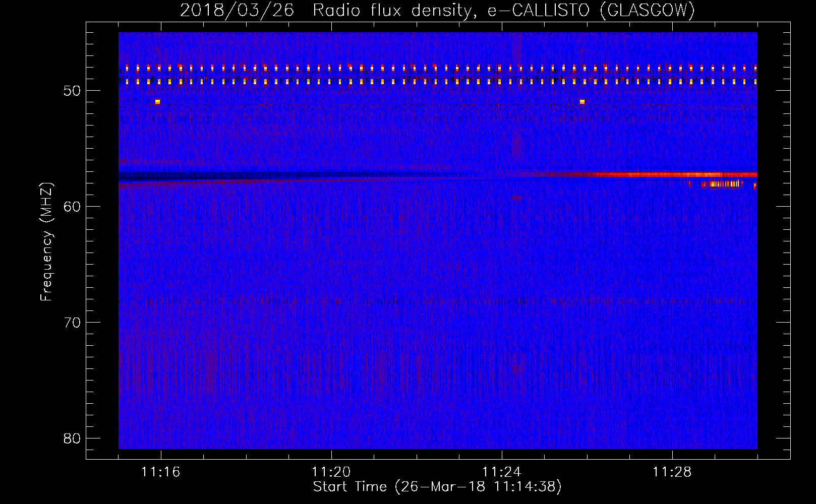Click the 11:16 time tick label
The height and width of the screenshot is (504, 816).
[161, 472]
